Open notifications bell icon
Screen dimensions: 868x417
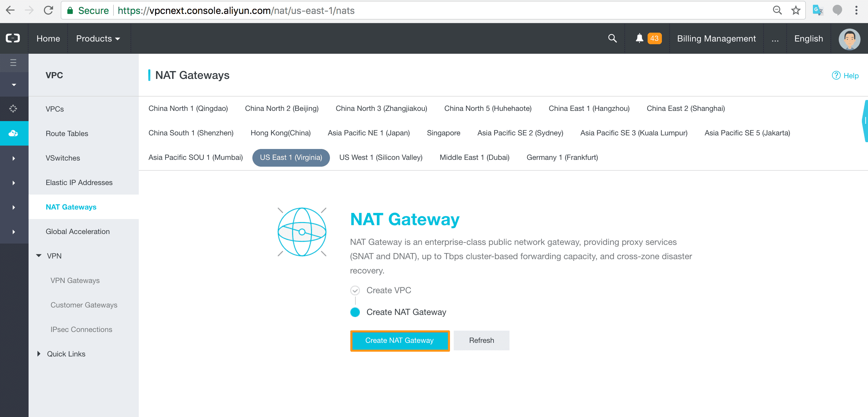[x=639, y=38]
